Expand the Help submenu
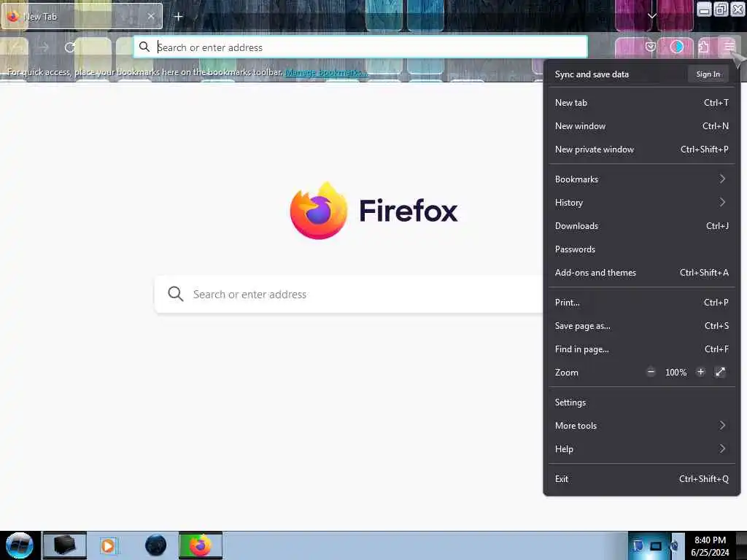This screenshot has width=747, height=560. click(641, 448)
